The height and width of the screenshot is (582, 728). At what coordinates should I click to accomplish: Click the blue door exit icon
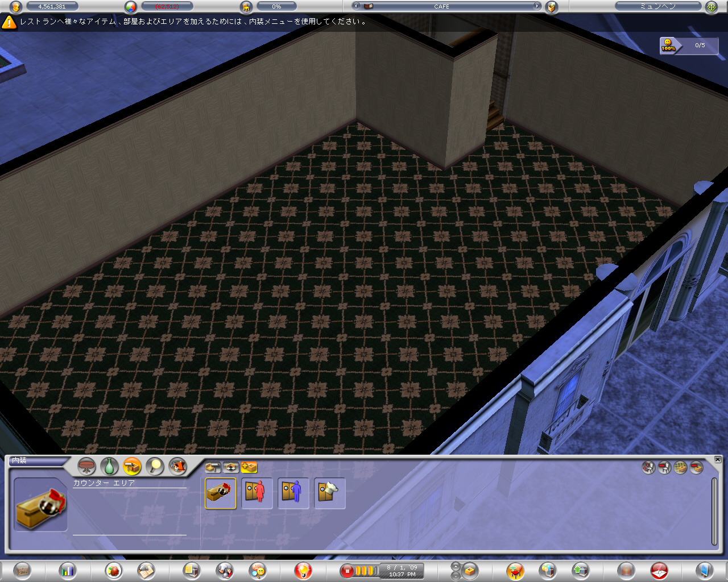[x=705, y=570]
